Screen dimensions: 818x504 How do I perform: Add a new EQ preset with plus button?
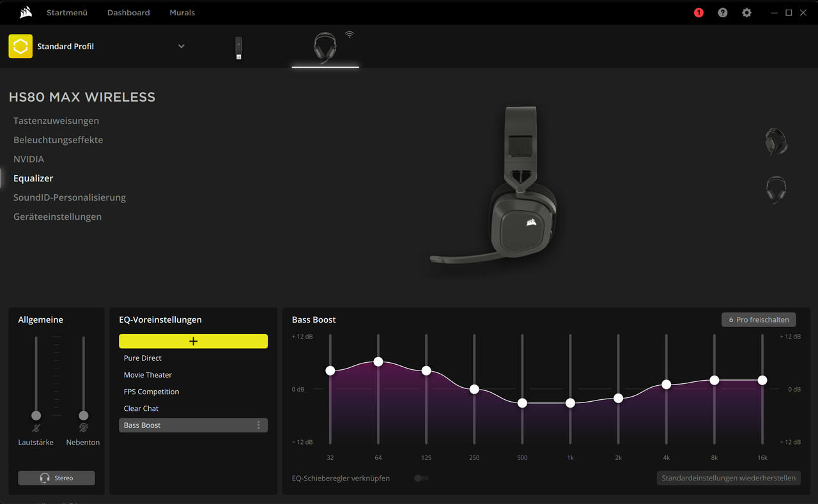pyautogui.click(x=193, y=341)
